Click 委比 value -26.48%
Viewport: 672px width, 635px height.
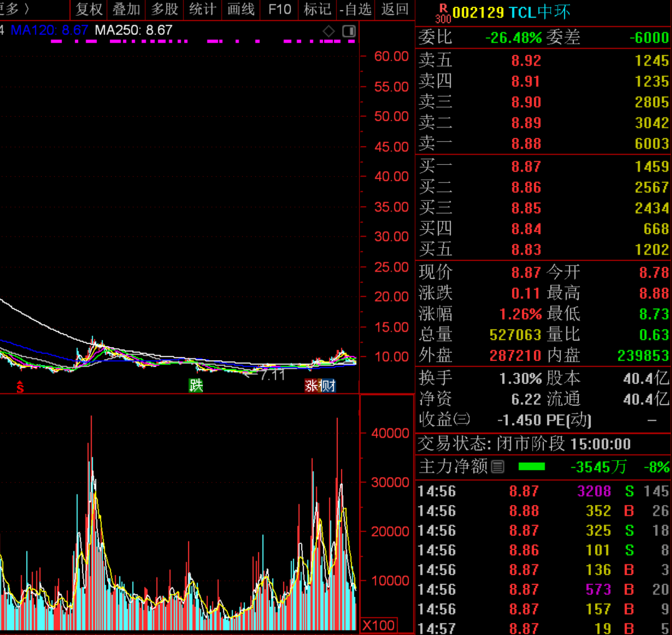[513, 37]
